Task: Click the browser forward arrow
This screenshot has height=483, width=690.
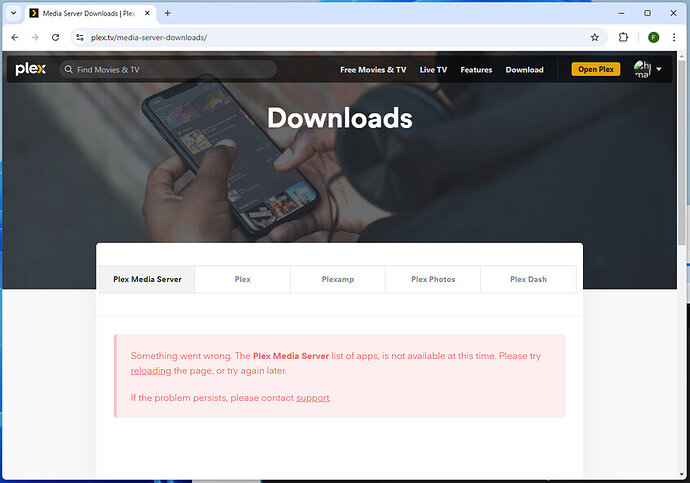Action: coord(35,37)
